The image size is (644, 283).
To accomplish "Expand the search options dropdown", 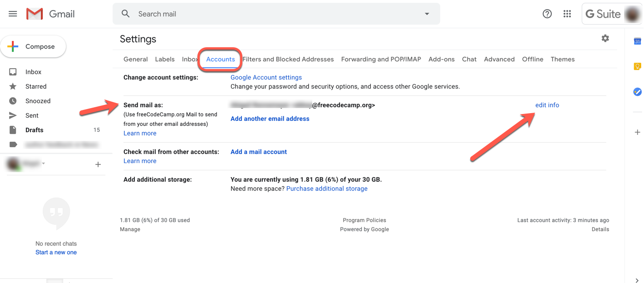I will (x=426, y=14).
